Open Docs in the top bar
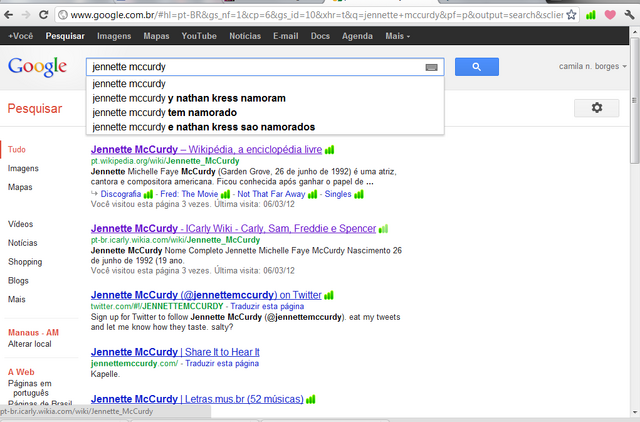This screenshot has height=422, width=640. pos(320,36)
